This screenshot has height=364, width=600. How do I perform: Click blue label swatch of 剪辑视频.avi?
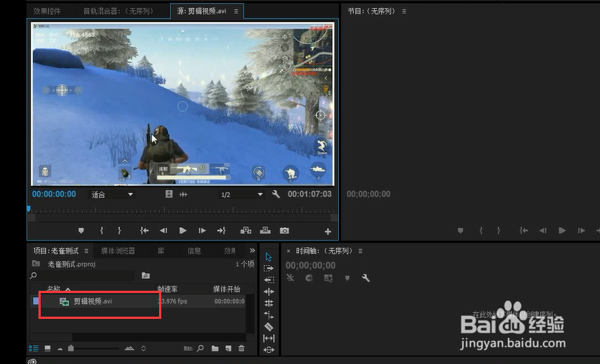(x=36, y=301)
